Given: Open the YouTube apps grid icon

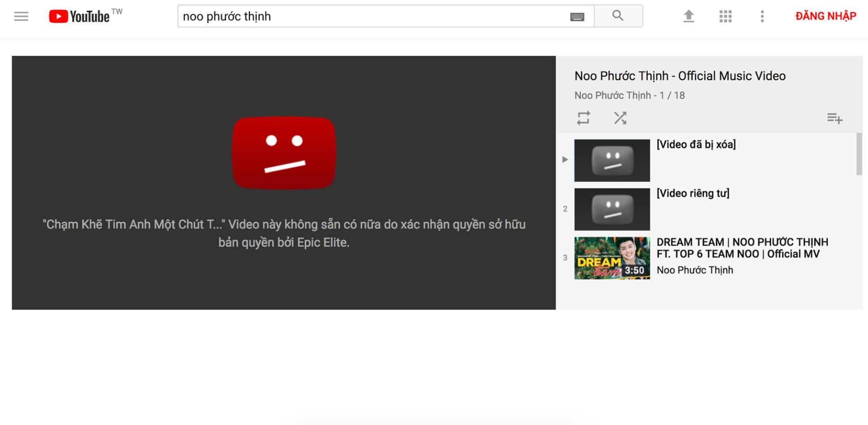Looking at the screenshot, I should (726, 16).
